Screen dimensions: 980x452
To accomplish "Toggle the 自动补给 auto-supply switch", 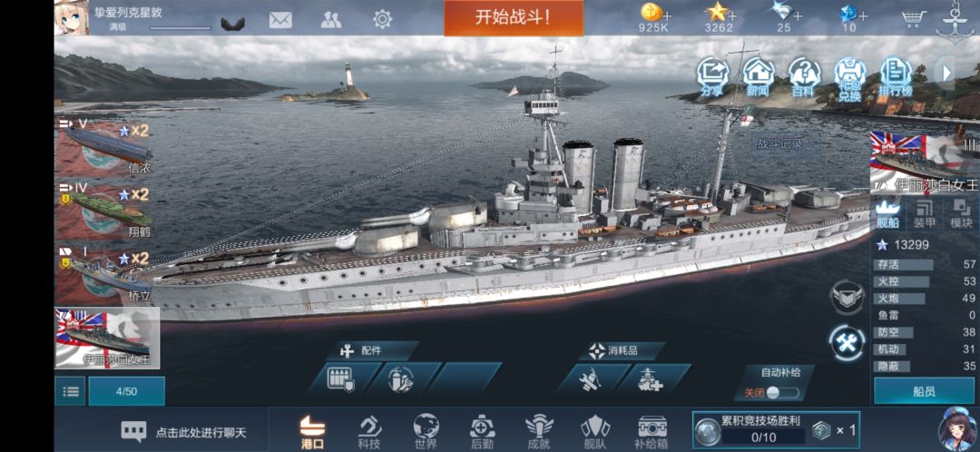I will [x=782, y=393].
